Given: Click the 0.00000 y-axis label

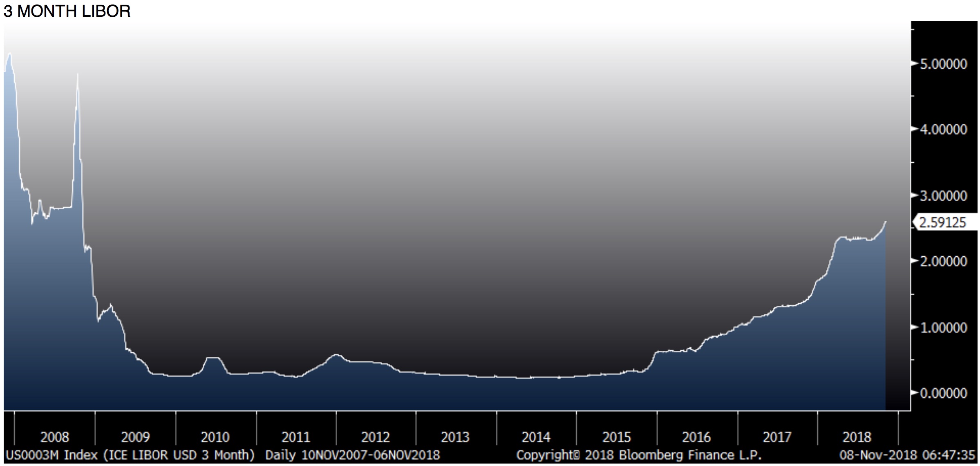Looking at the screenshot, I should (x=943, y=393).
